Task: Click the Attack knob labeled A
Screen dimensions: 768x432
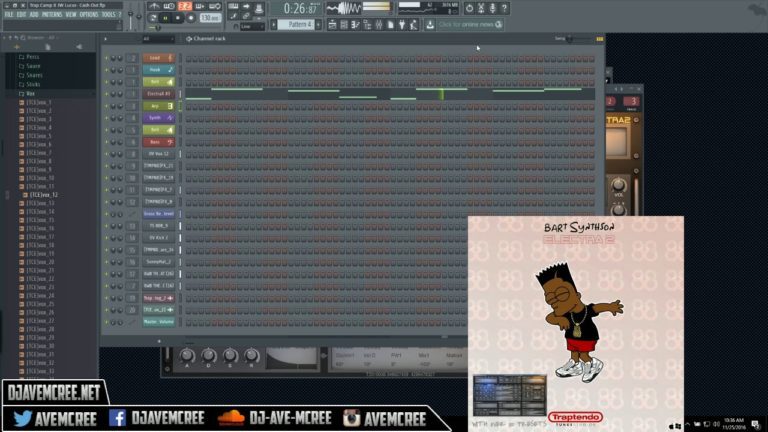Action: coord(187,356)
